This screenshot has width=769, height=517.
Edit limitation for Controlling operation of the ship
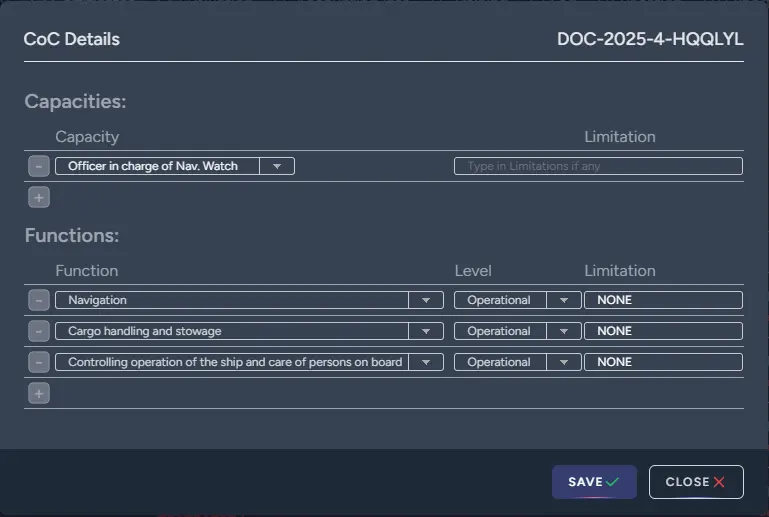click(x=663, y=362)
